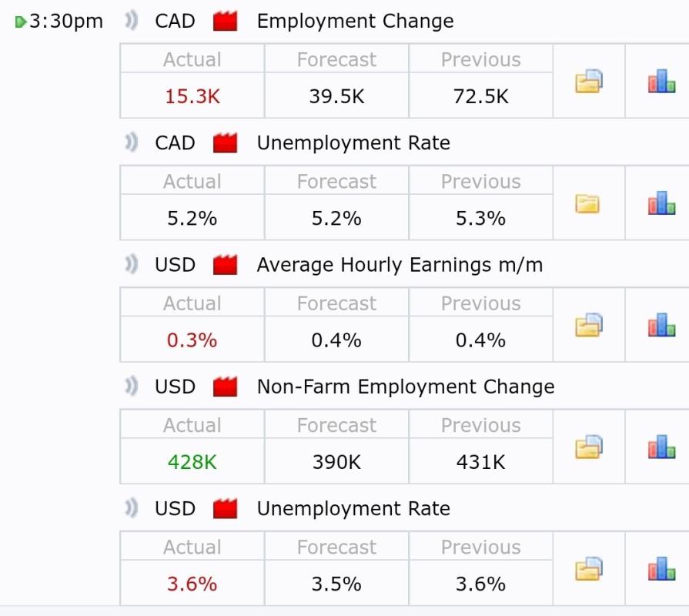Screen dimensions: 689x616
Task: Click the red impact icon for CAD Employment Change
Action: (x=225, y=22)
